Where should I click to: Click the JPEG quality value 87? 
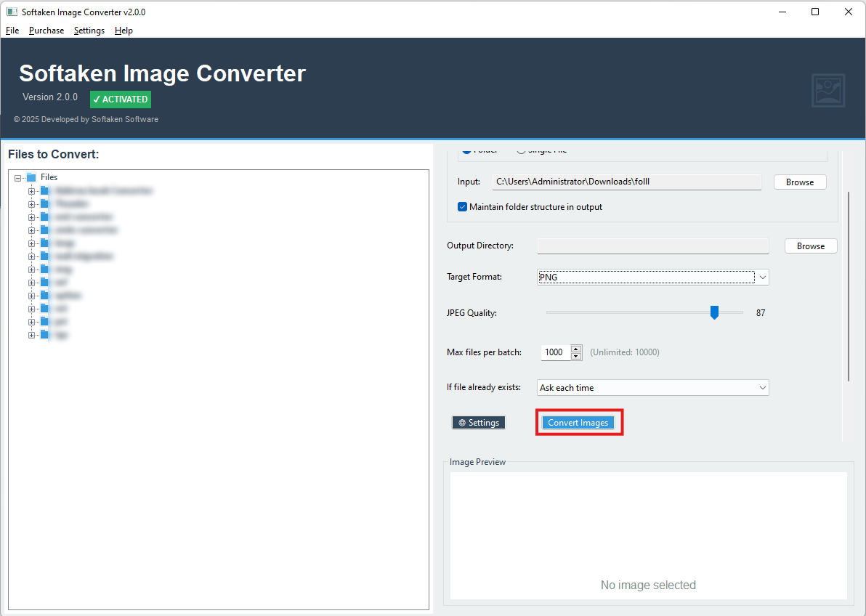[761, 313]
